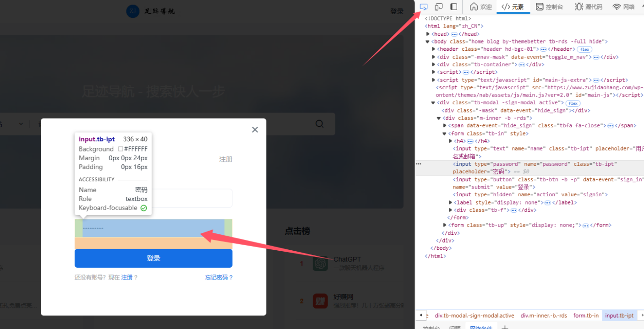The image size is (644, 329).
Task: Click the ChatGPT green logo icon
Action: click(x=321, y=264)
